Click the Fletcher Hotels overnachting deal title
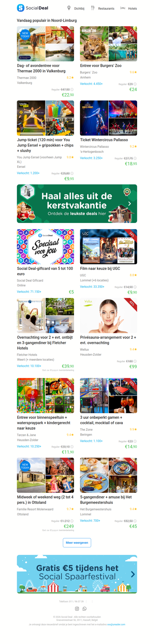Viewport: 154px width, 644px height. tap(45, 343)
